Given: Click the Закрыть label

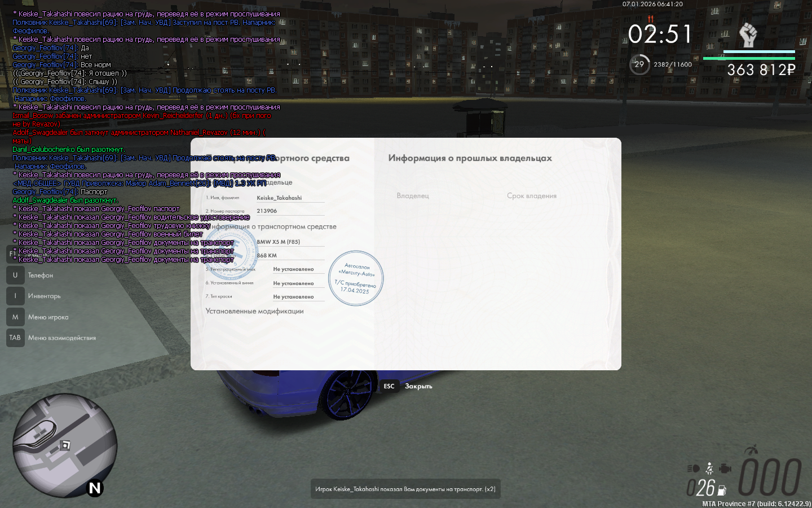Looking at the screenshot, I should pos(418,386).
